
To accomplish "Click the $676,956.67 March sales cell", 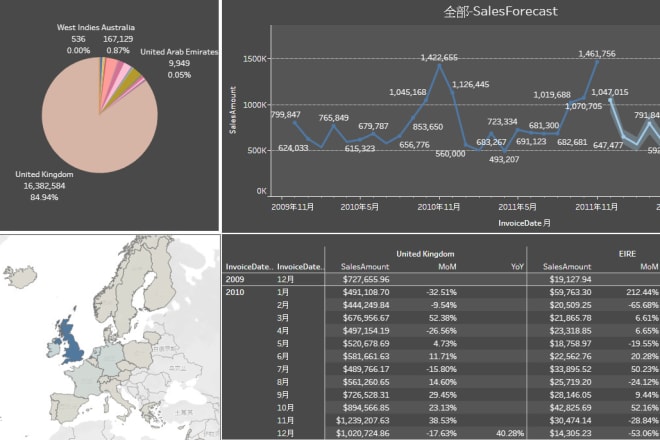I will pos(366,318).
